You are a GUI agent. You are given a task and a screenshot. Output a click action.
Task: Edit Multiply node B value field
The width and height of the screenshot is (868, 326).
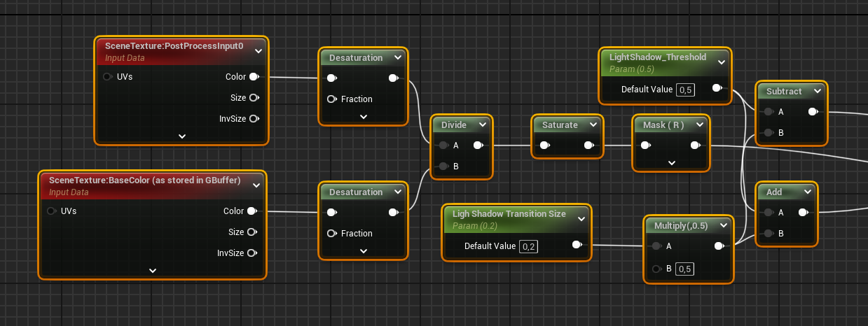pyautogui.click(x=684, y=269)
